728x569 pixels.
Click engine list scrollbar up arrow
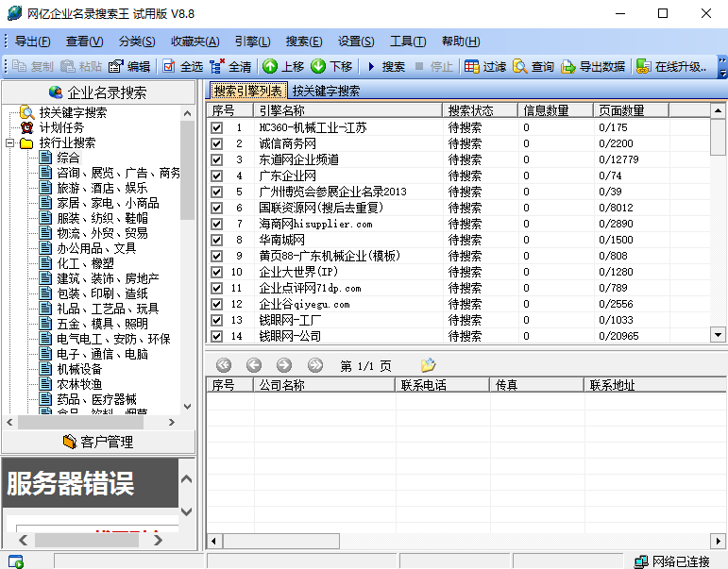[718, 110]
